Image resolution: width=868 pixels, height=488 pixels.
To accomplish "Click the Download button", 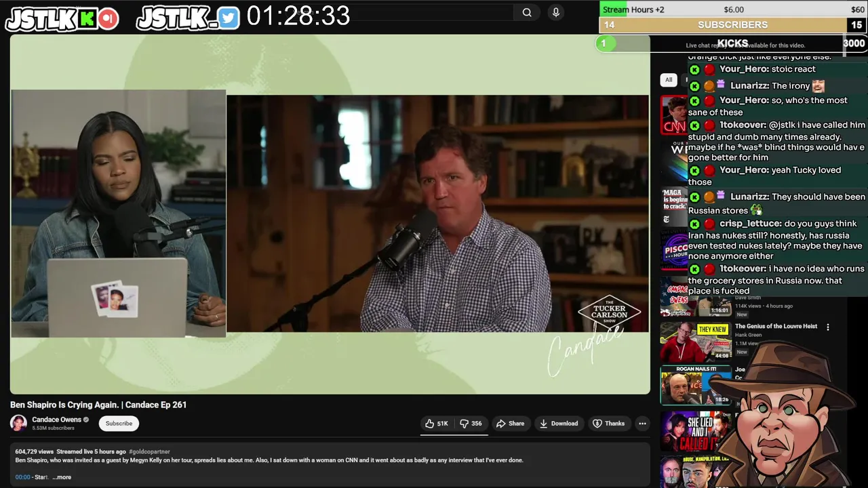I will tap(559, 424).
